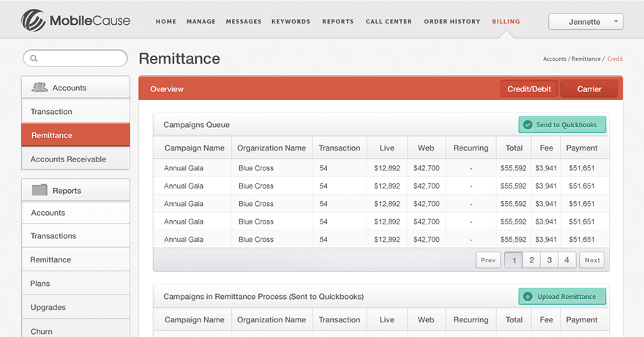This screenshot has height=337, width=644.
Task: Click the search magnifier icon
Action: click(34, 58)
